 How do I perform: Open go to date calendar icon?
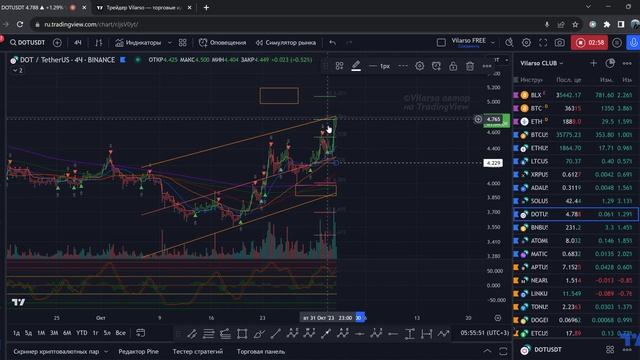click(140, 333)
